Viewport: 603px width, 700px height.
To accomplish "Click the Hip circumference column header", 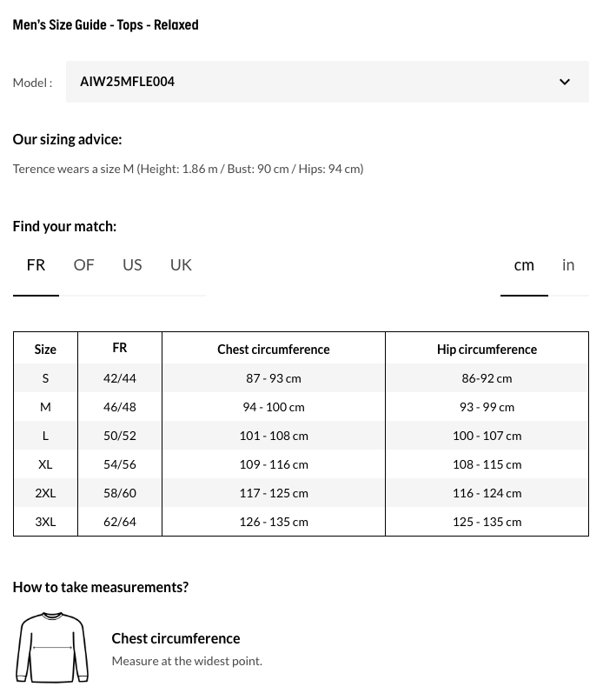I will [487, 350].
